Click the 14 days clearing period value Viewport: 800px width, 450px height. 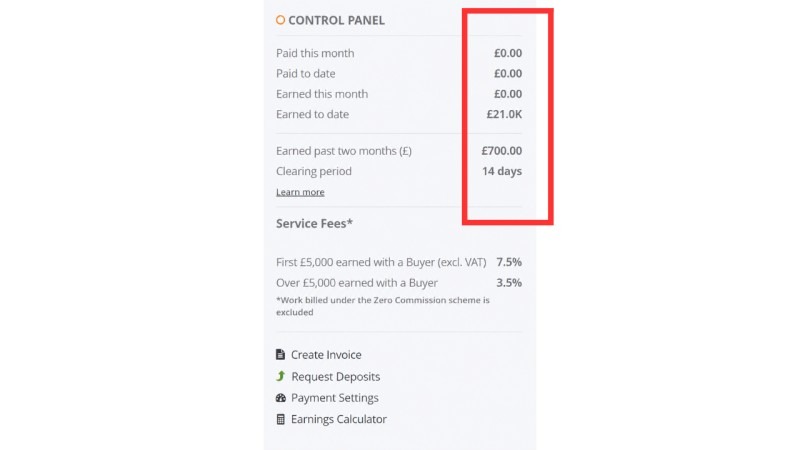502,171
